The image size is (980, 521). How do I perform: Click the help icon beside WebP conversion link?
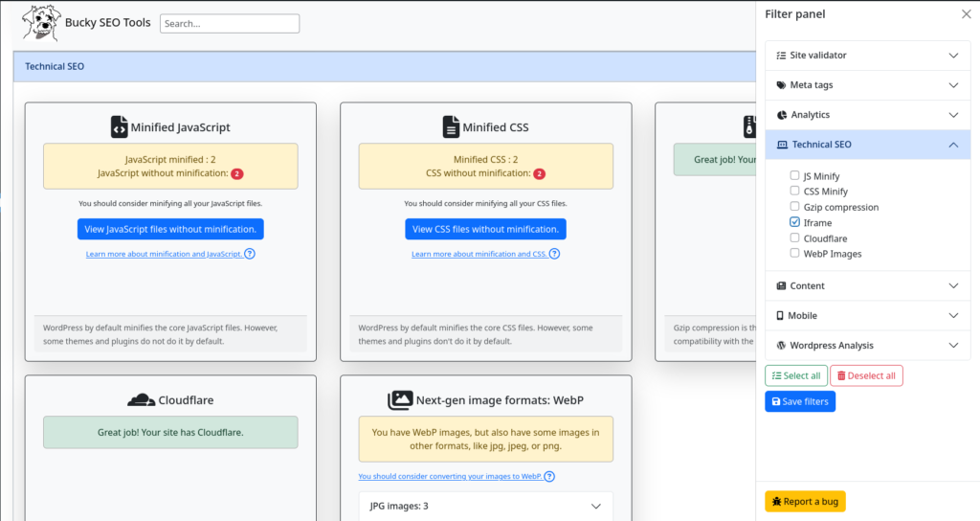(549, 477)
